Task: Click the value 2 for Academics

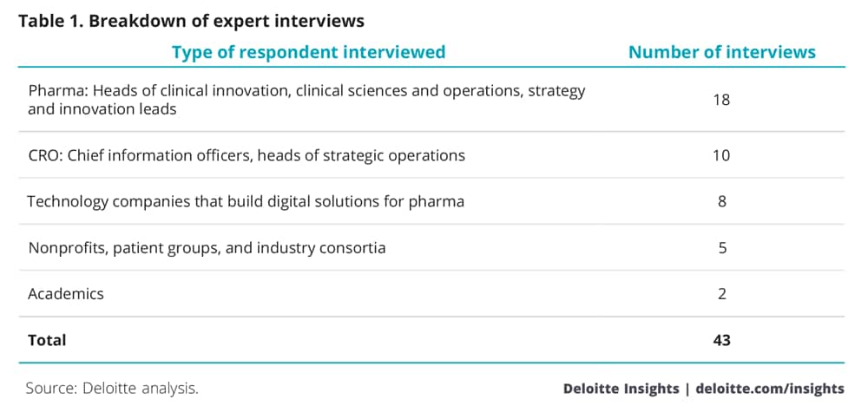Action: tap(722, 294)
